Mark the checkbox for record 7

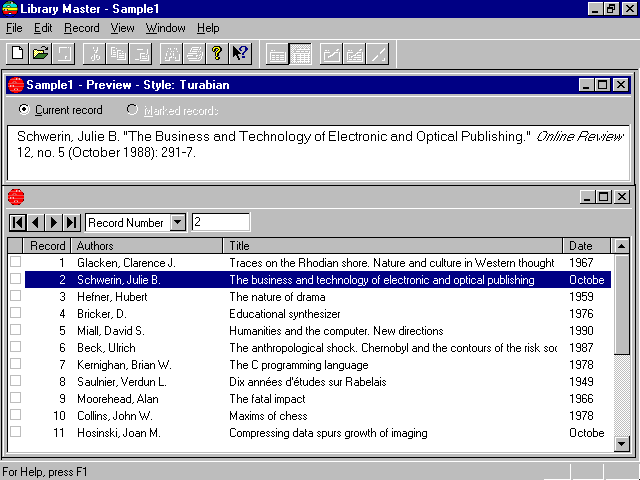point(15,365)
